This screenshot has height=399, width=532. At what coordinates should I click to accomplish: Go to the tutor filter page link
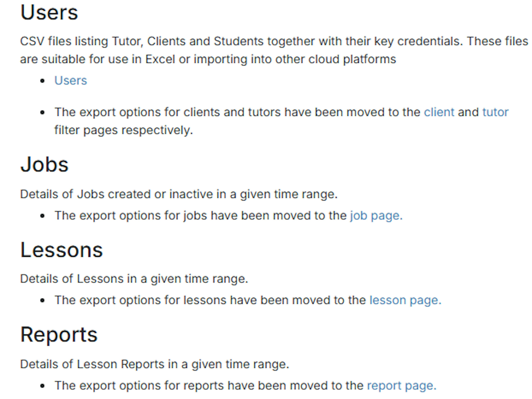click(495, 112)
